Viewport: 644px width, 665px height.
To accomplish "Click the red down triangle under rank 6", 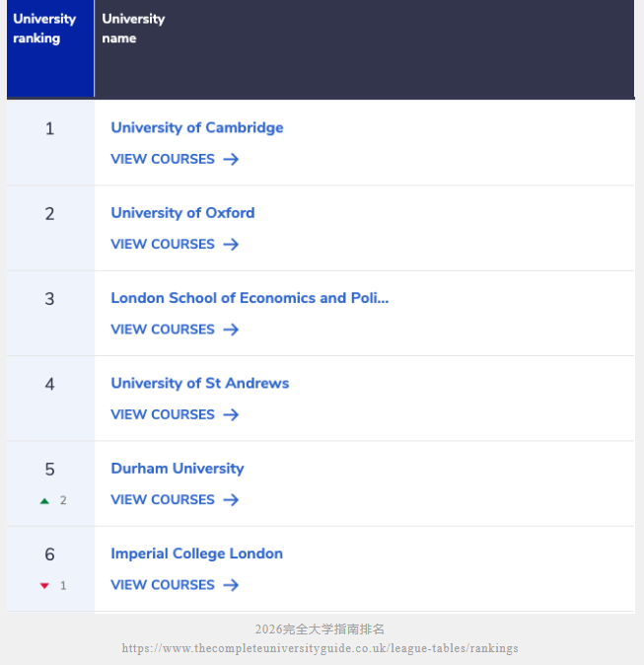I will coord(44,586).
